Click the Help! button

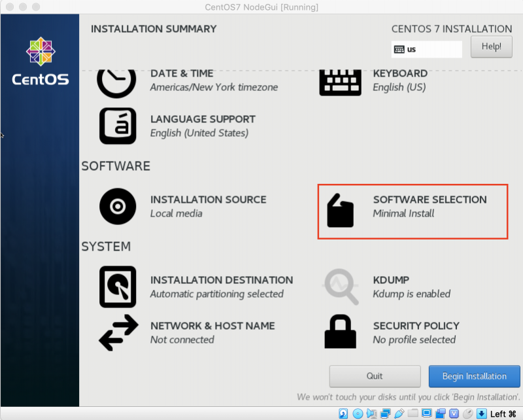tap(491, 46)
